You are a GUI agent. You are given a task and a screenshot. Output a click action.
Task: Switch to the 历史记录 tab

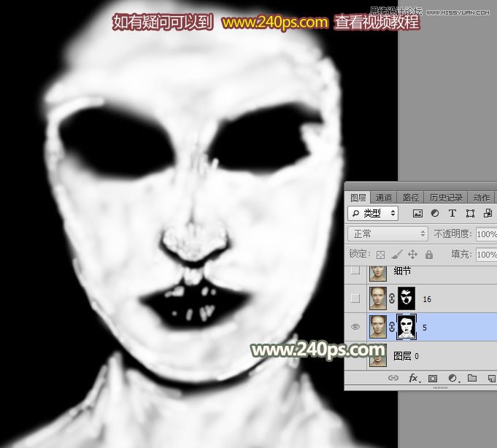coord(446,198)
